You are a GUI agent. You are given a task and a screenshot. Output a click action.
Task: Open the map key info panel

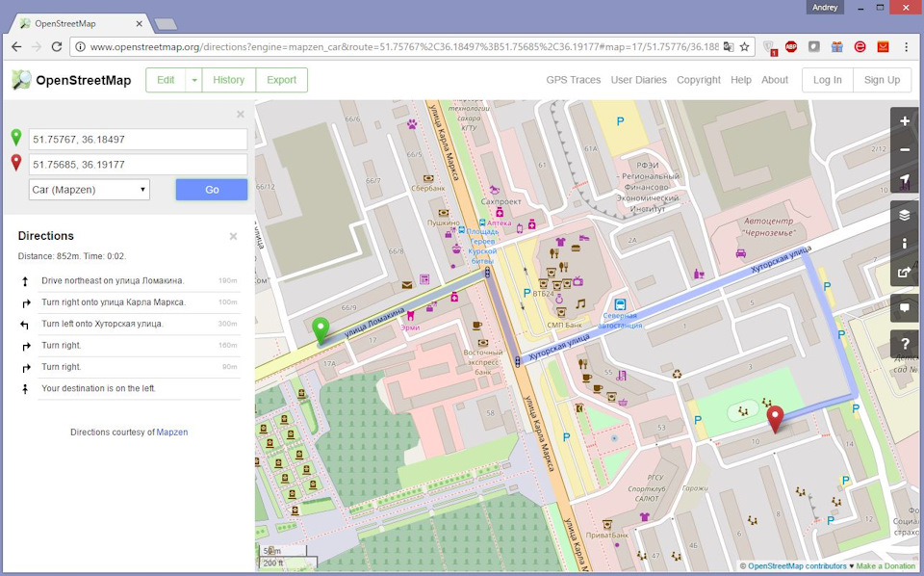[905, 244]
